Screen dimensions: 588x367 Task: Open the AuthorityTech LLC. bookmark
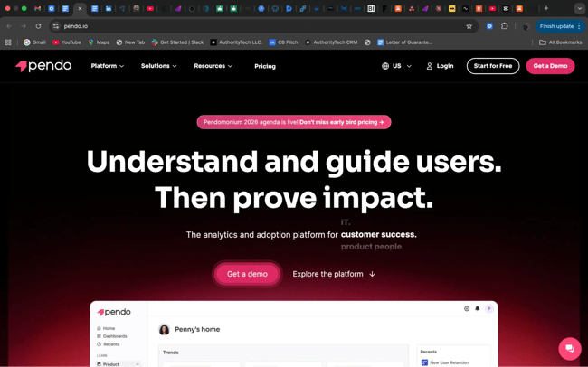pos(236,42)
